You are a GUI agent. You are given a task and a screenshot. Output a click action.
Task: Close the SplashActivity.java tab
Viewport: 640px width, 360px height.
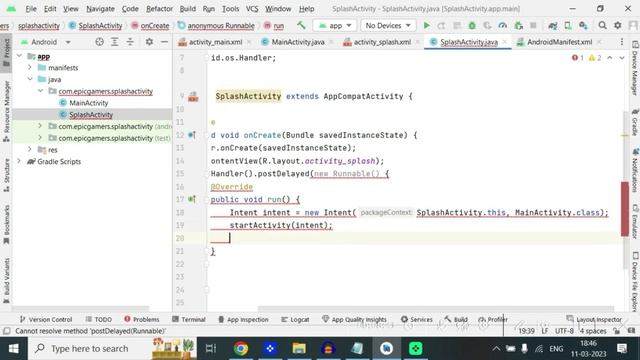505,42
